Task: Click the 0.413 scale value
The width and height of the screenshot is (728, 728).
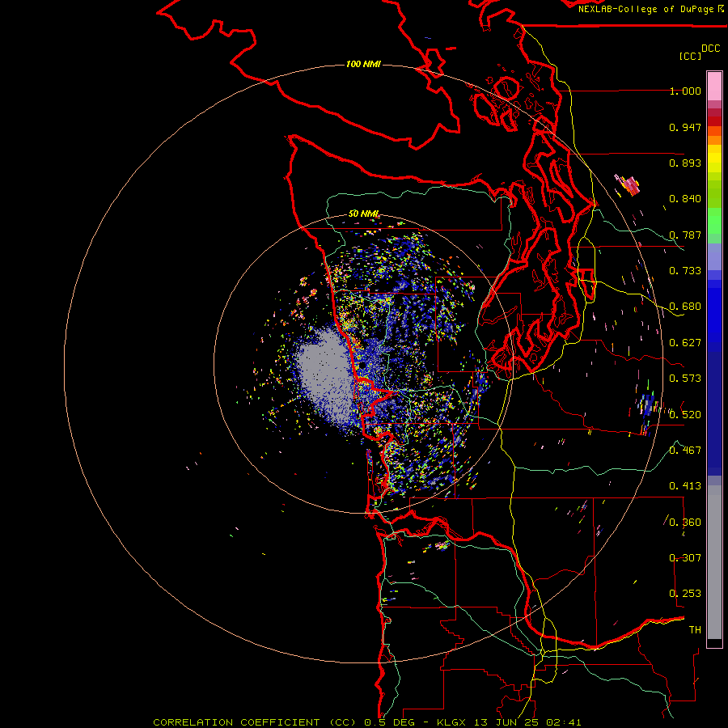Action: [685, 486]
